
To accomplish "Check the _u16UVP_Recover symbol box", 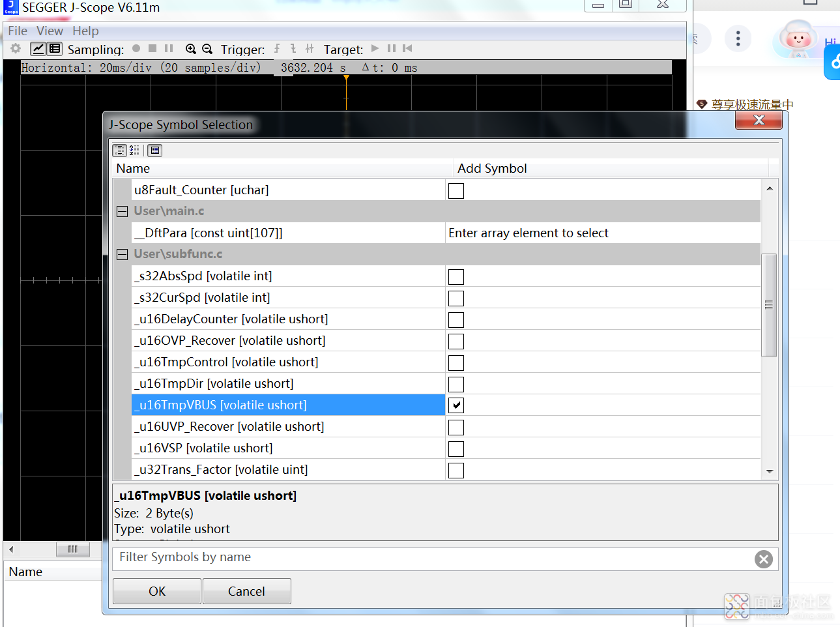I will click(x=456, y=428).
